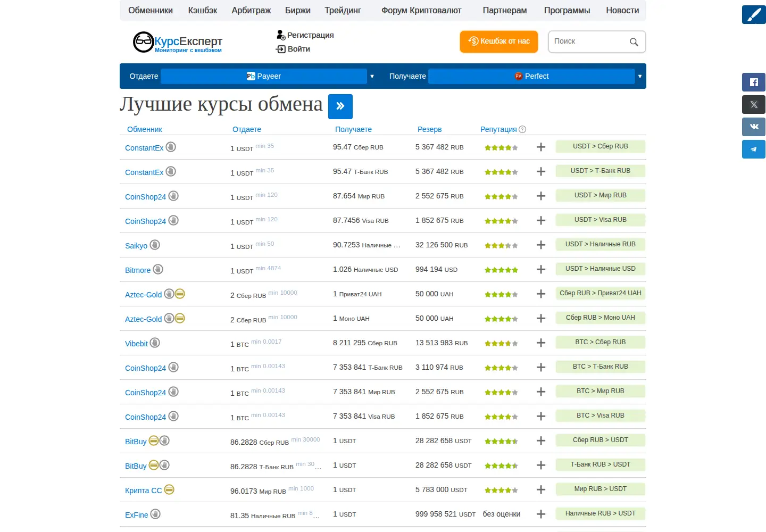Image resolution: width=766 pixels, height=532 pixels.
Task: Open the Партнерам menu item
Action: pyautogui.click(x=505, y=11)
